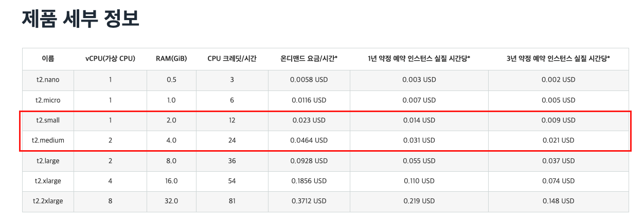Image resolution: width=644 pixels, height=218 pixels.
Task: Click the 0.0464 USD on-demand price
Action: (309, 140)
